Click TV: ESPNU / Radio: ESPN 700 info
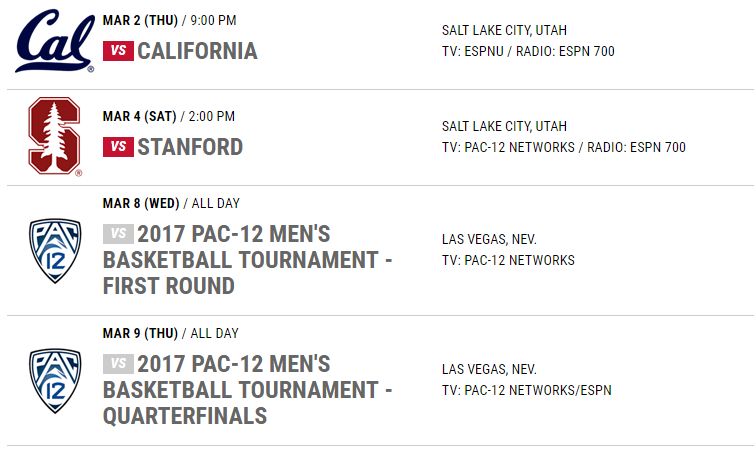 click(x=528, y=51)
